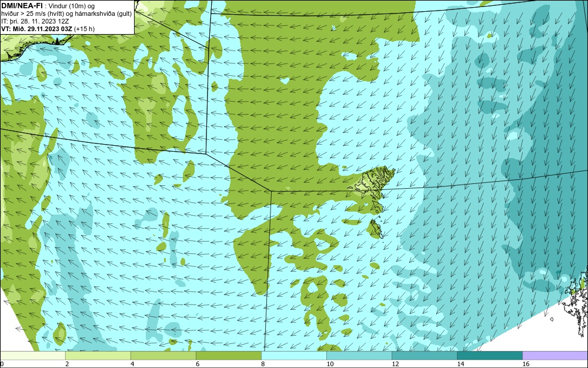The image size is (588, 368).
Task: Click the 10–12 m/s light teal legend swatch
Action: point(359,355)
